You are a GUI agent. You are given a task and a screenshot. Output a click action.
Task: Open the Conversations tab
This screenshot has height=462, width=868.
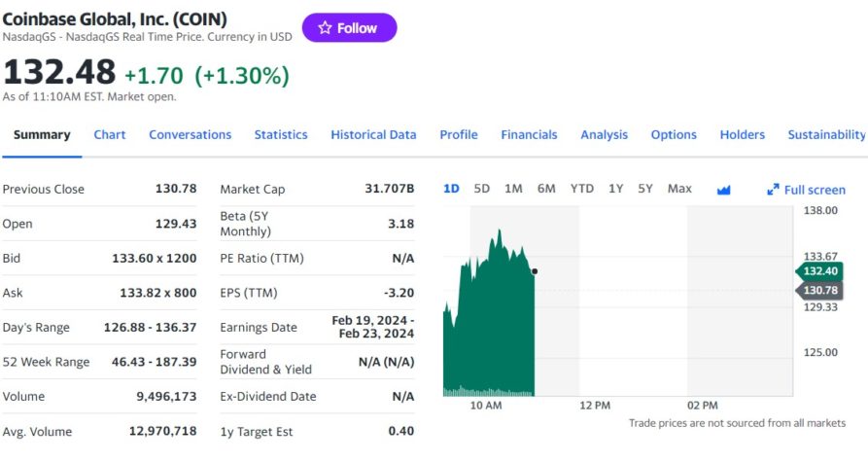(190, 135)
